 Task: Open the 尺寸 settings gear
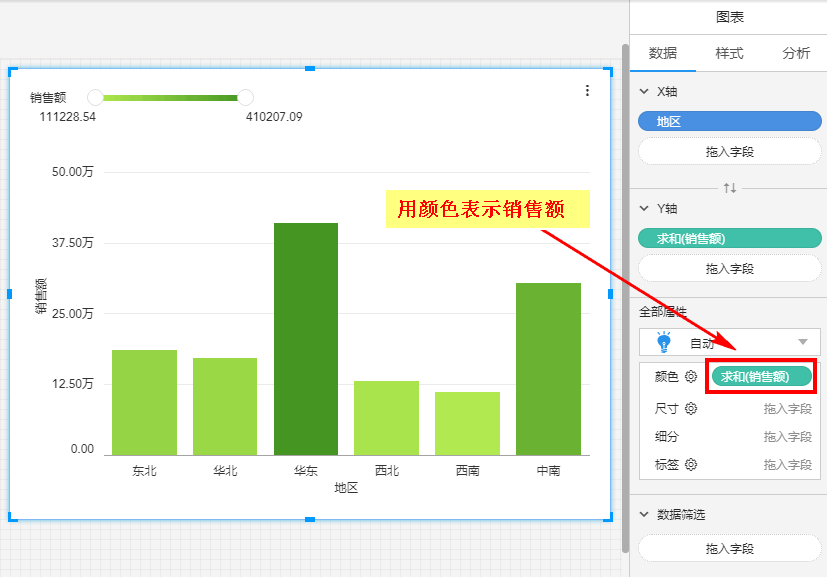[x=690, y=408]
